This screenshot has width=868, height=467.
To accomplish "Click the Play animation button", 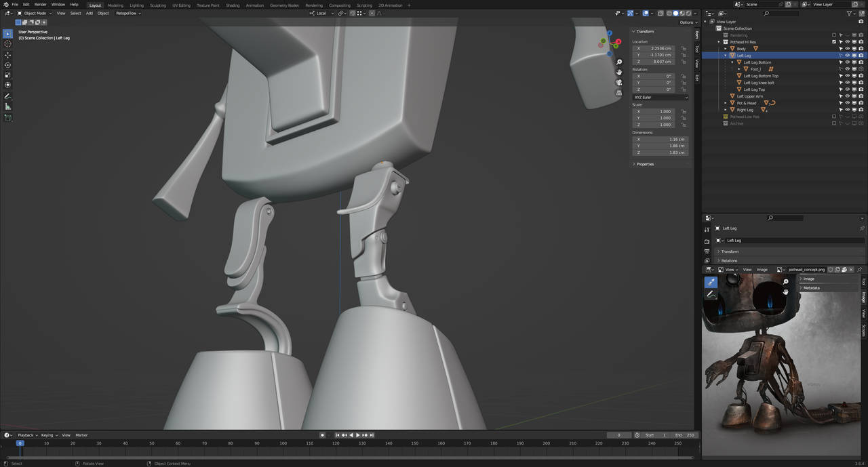I will (358, 435).
